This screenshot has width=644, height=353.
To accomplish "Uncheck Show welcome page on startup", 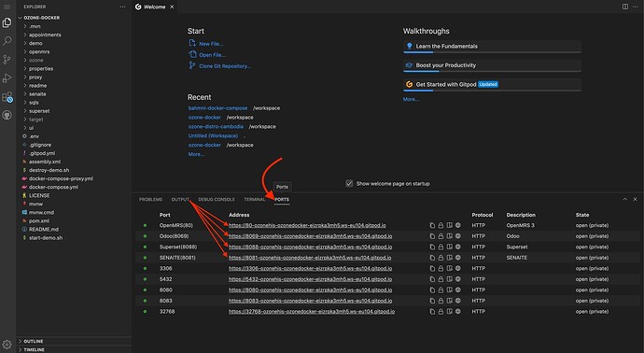I will pos(349,184).
